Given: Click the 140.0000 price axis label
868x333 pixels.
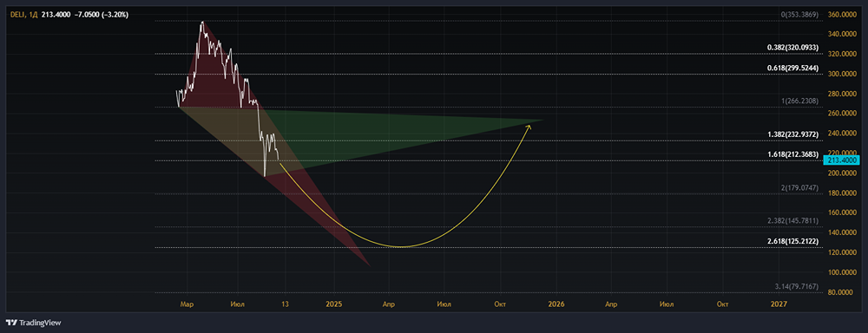Looking at the screenshot, I should 841,233.
